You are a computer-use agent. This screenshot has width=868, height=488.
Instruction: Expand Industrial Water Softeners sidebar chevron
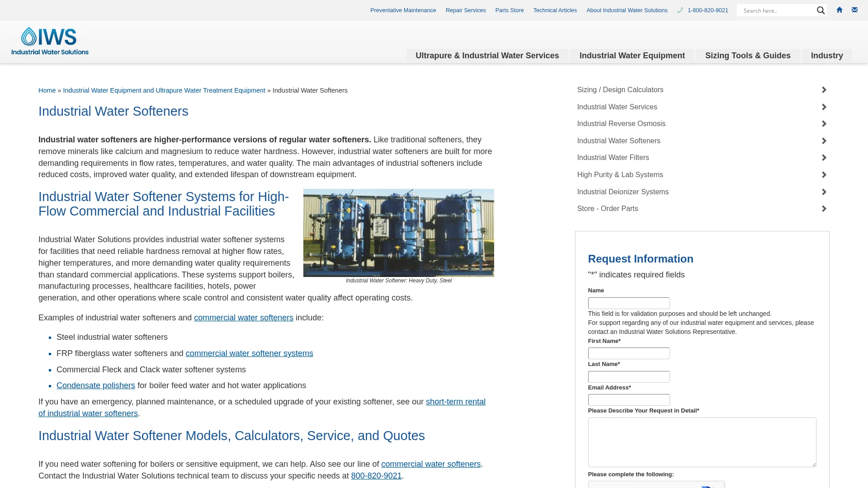pos(824,141)
